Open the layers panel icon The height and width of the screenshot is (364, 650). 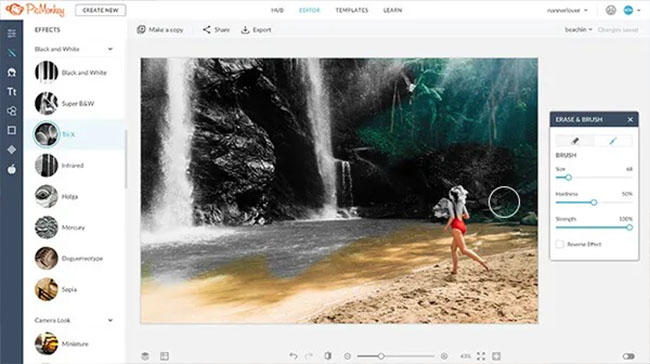click(145, 356)
